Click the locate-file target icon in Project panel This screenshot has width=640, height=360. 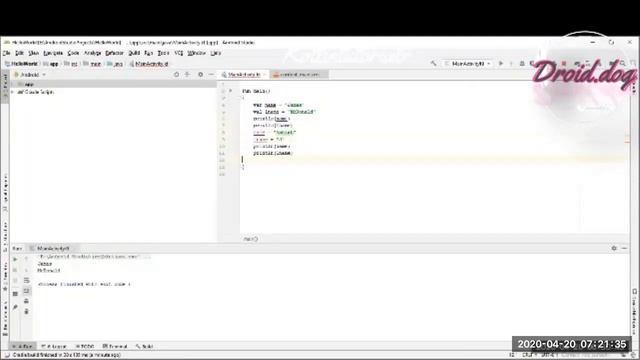coord(176,75)
